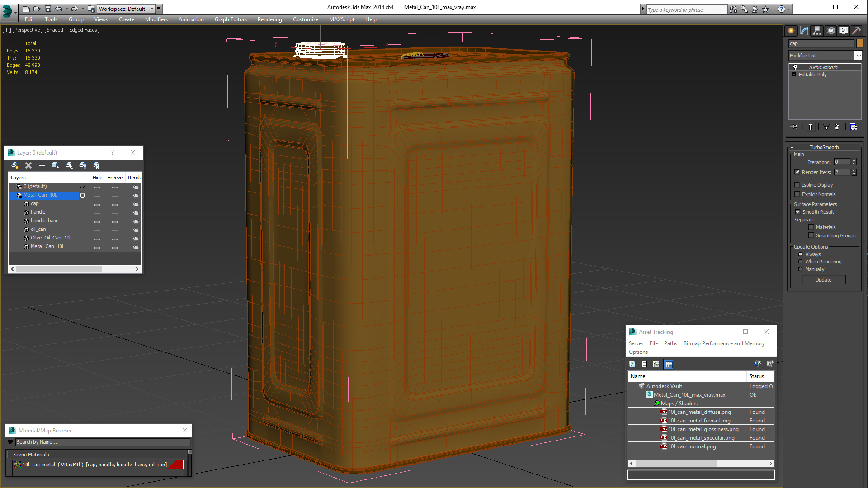868x488 pixels.
Task: Select 10l_can_metal_diffuse.png in Asset Tracking
Action: tap(699, 412)
